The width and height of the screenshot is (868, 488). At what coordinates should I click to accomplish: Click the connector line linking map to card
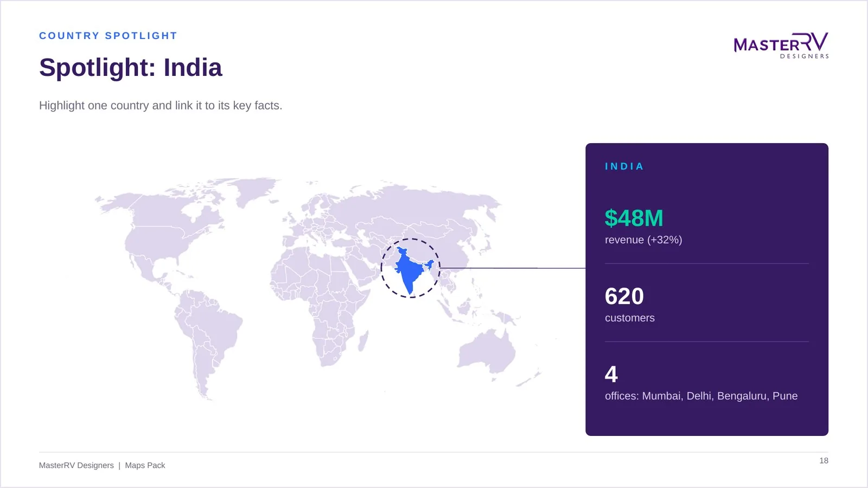tap(513, 268)
